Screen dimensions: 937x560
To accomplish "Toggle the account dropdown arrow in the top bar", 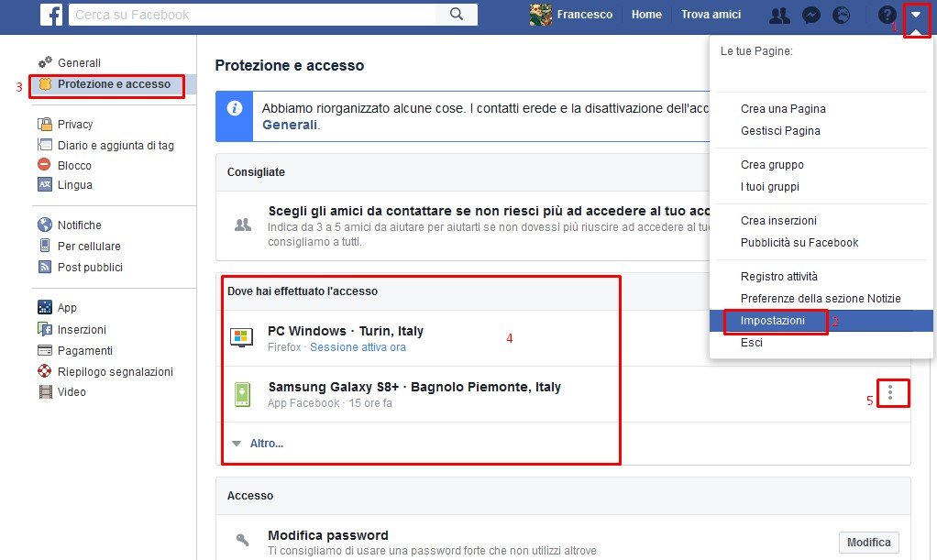I will pos(916,15).
